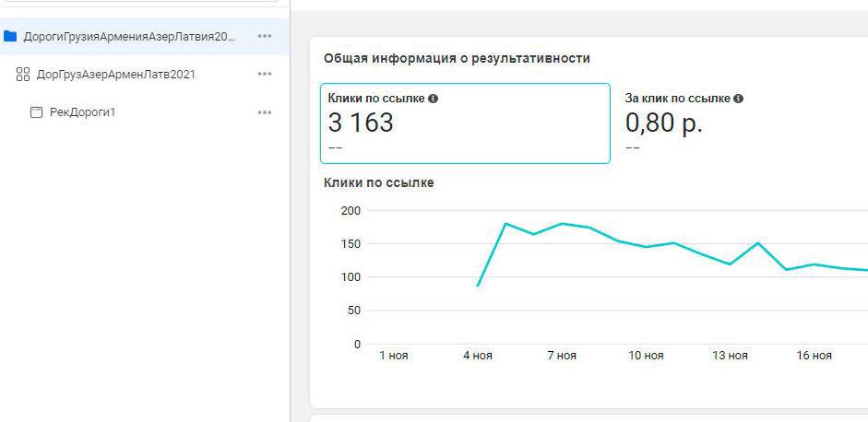Click the ad set grid icon
Image resolution: width=868 pixels, height=422 pixels.
coord(23,74)
